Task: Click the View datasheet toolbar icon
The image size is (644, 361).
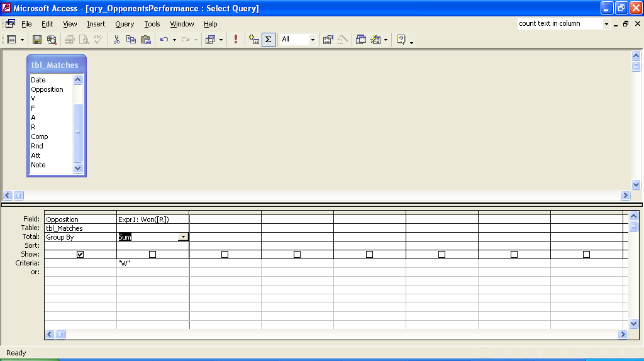Action: [x=11, y=40]
